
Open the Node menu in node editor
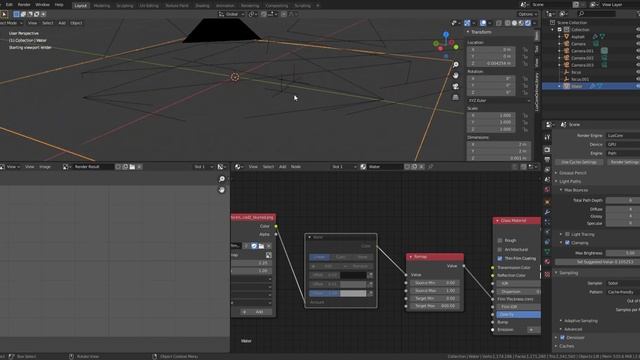tap(296, 167)
